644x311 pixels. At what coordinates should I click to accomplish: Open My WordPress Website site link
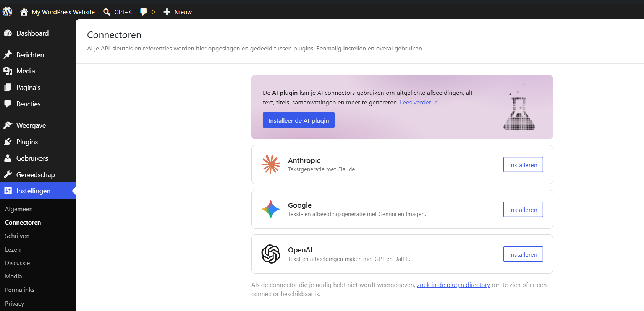click(x=63, y=12)
